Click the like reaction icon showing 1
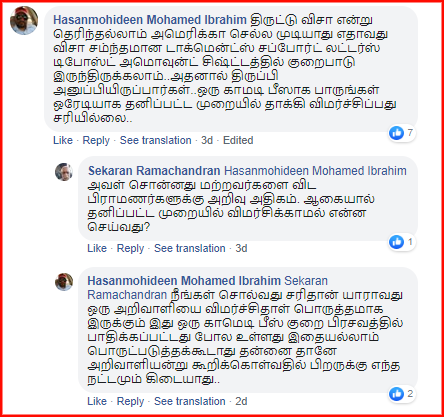444x417 pixels. (396, 242)
